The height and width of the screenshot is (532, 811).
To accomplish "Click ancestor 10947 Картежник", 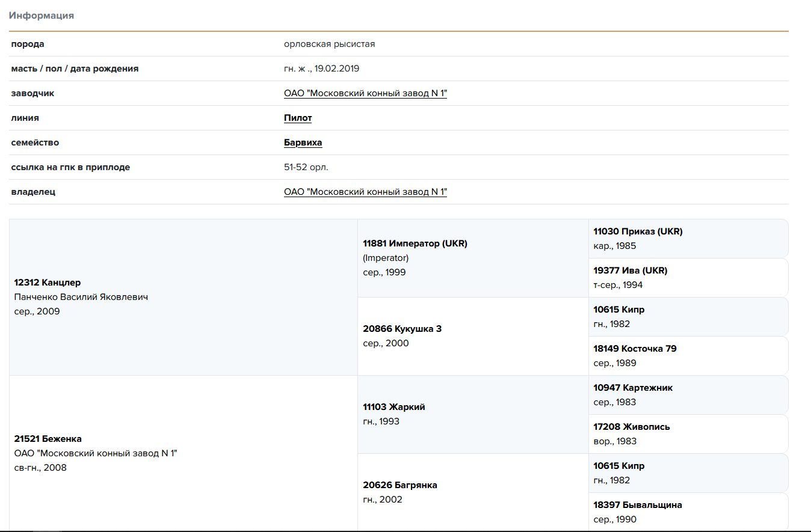I will (633, 388).
